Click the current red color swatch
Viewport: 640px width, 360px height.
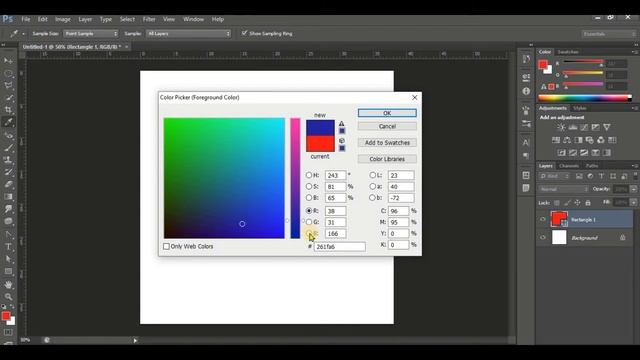pyautogui.click(x=320, y=144)
